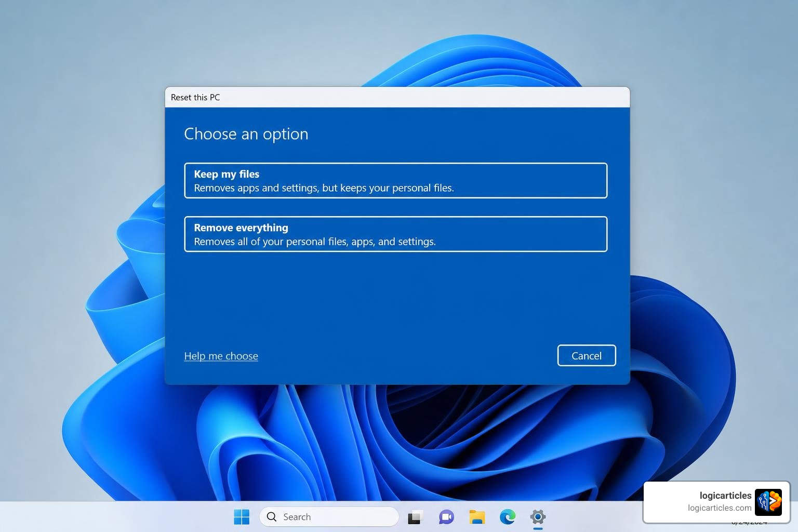Open Task View from the taskbar
798x532 pixels.
414,517
